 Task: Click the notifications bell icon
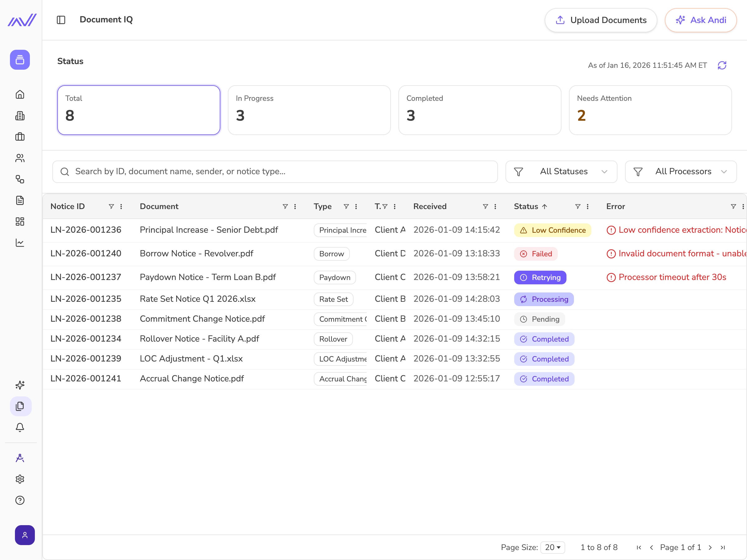tap(20, 427)
